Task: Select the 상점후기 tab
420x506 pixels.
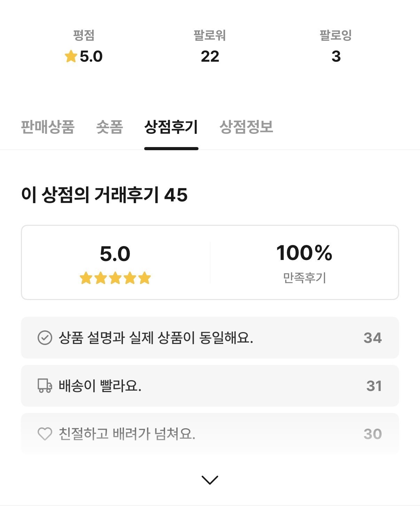Action: (x=171, y=127)
